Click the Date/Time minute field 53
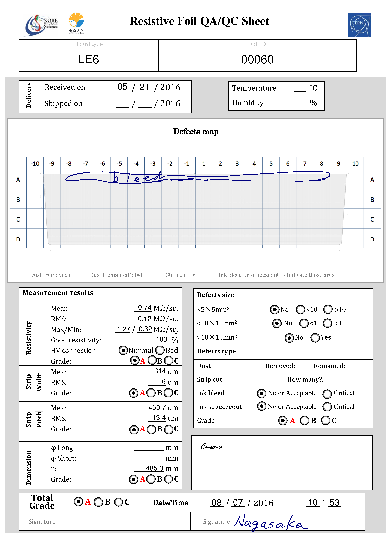 [334, 502]
